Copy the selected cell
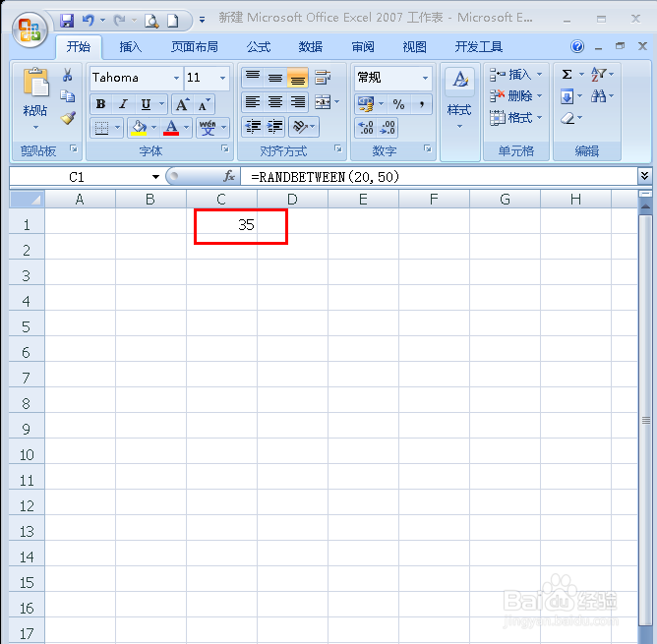The image size is (657, 644). (67, 96)
